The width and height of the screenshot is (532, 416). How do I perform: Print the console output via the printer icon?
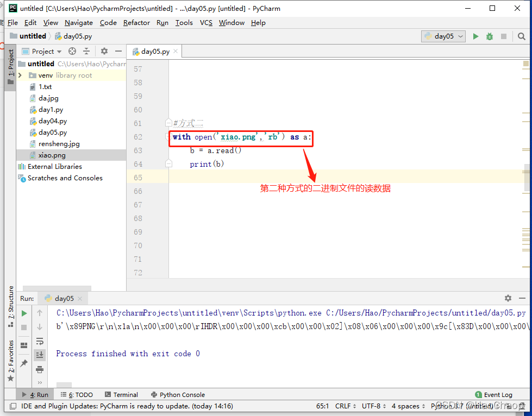pyautogui.click(x=40, y=369)
